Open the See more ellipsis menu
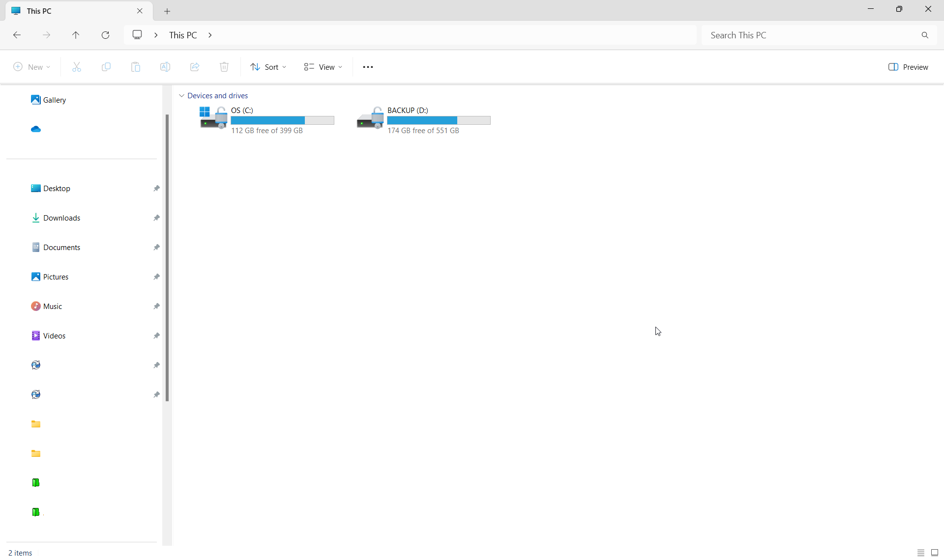Image resolution: width=944 pixels, height=560 pixels. tap(368, 67)
